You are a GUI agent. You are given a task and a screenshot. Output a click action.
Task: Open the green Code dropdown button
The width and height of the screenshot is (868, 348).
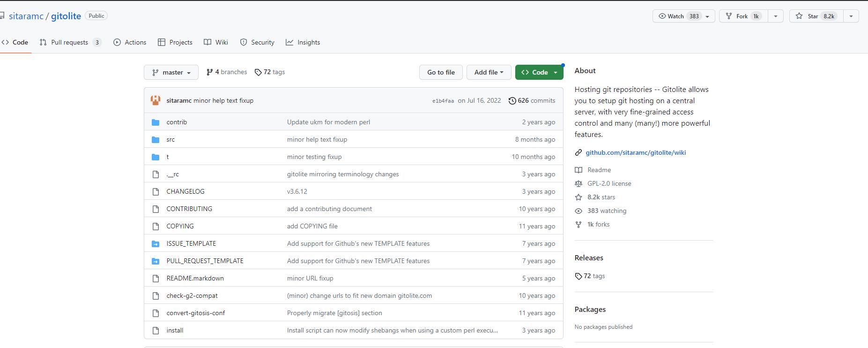point(539,72)
